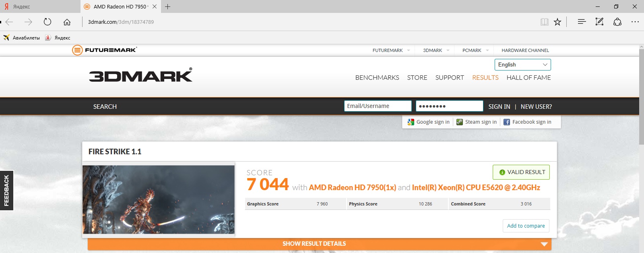
Task: Open the FEEDBACK side tab
Action: (x=6, y=190)
